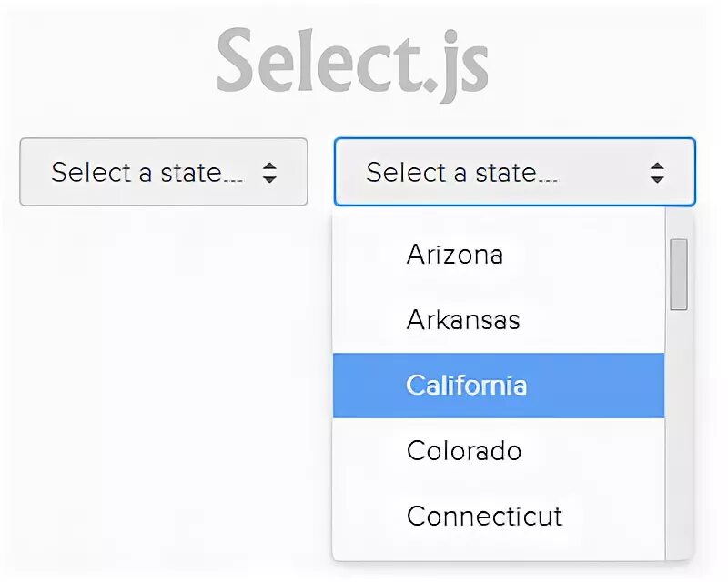Image resolution: width=728 pixels, height=582 pixels.
Task: Collapse the blue-outlined state dropdown
Action: (514, 172)
